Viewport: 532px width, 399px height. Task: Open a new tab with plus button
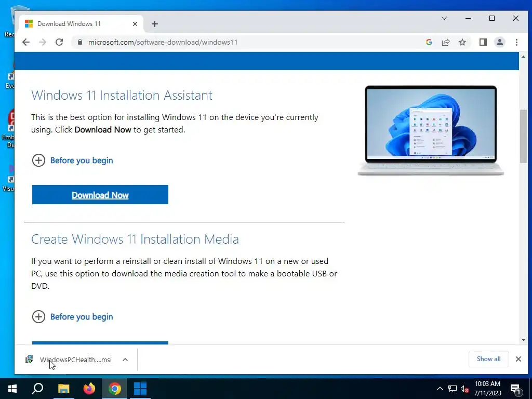[155, 24]
